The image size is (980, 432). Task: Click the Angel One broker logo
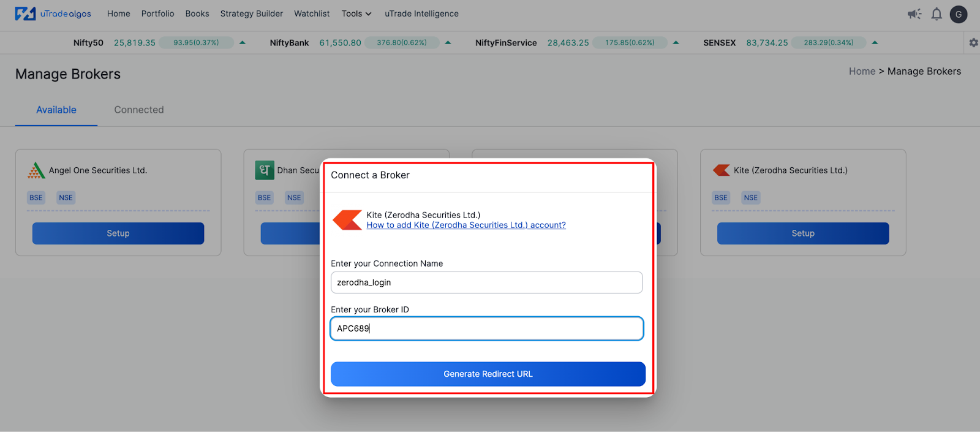[36, 170]
